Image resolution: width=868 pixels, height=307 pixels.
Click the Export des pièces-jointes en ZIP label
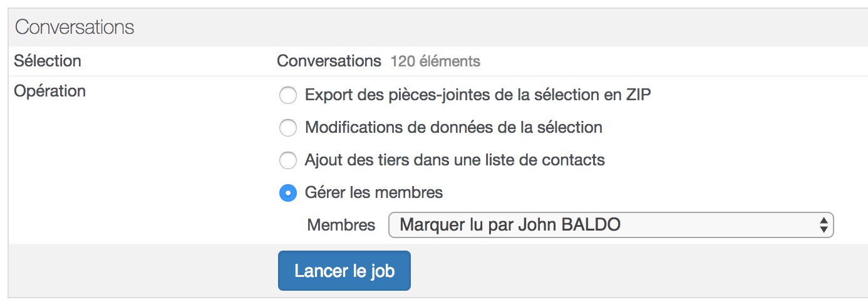(478, 95)
